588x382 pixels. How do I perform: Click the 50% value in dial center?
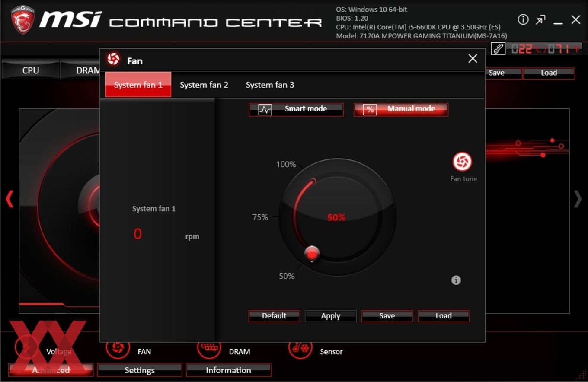pyautogui.click(x=336, y=217)
